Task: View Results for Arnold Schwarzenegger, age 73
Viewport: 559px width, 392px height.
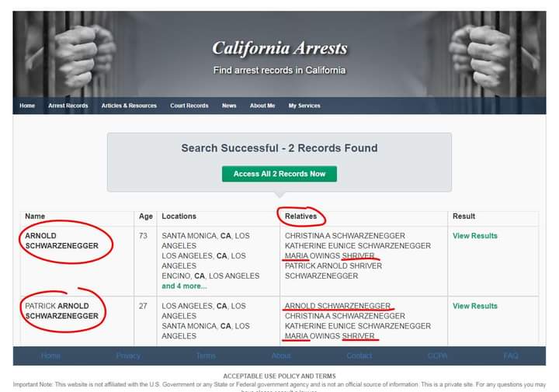Action: tap(475, 236)
